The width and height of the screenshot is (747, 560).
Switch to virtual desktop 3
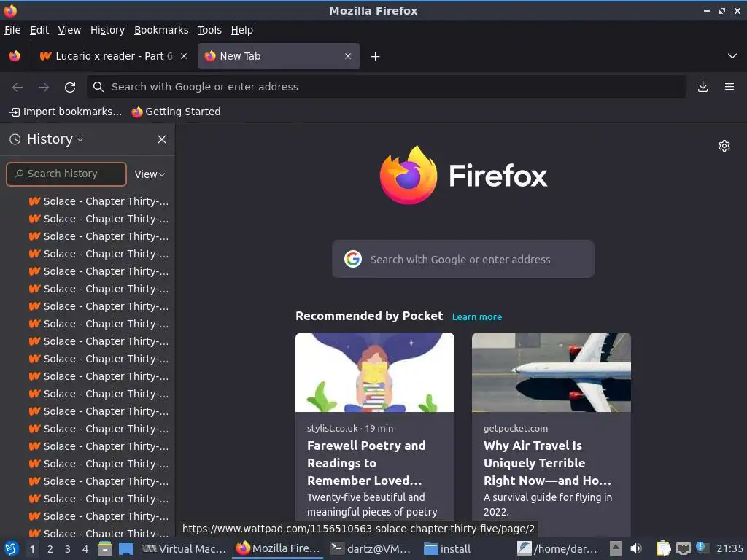(x=68, y=549)
